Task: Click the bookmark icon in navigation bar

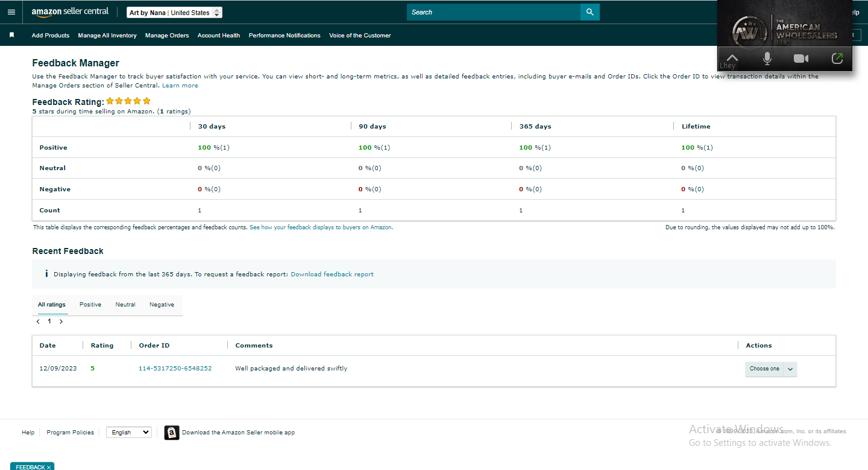Action: (x=11, y=35)
